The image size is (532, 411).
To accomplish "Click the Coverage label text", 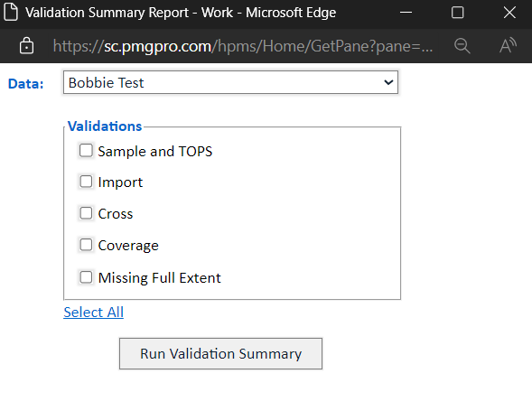I will pos(128,246).
